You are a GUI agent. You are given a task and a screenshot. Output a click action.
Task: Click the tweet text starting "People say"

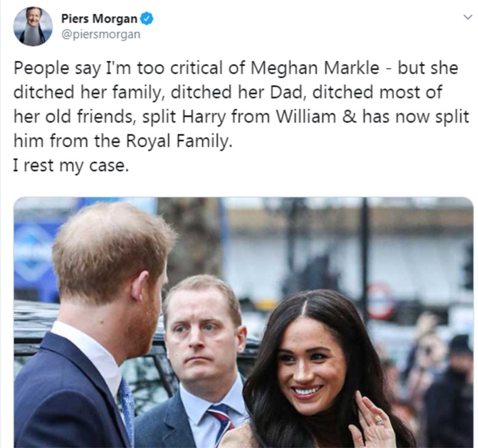(241, 116)
